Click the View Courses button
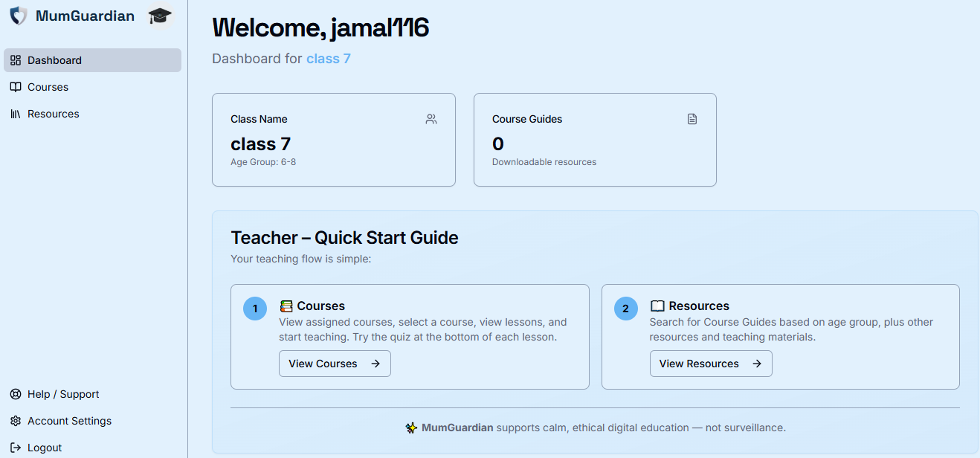 pos(335,364)
